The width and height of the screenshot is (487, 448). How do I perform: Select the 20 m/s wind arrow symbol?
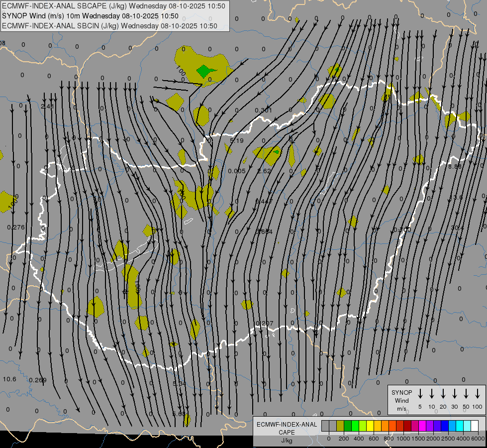443,394
